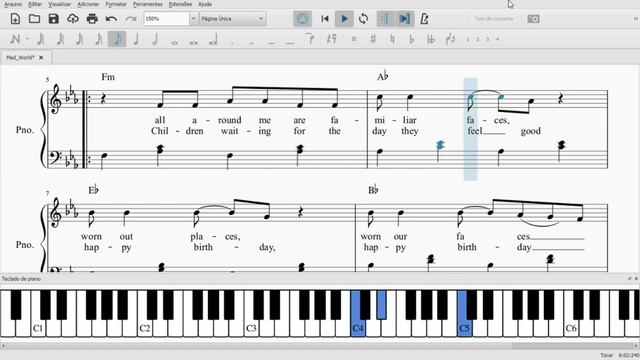Add a tie to the note
The width and height of the screenshot is (640, 360).
coord(310,39)
